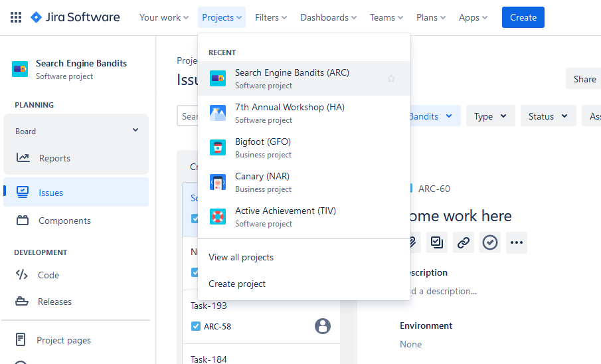Click the ARC-58 assignee avatar
Viewport: 601px width, 364px height.
(323, 326)
